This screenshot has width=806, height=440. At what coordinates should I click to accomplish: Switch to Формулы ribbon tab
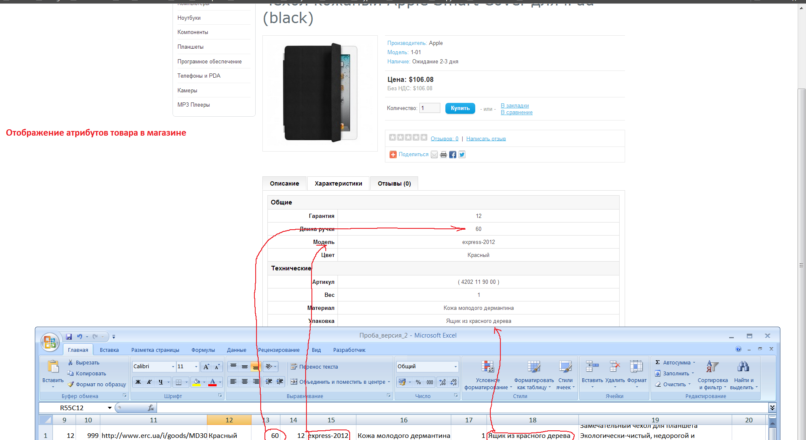203,350
